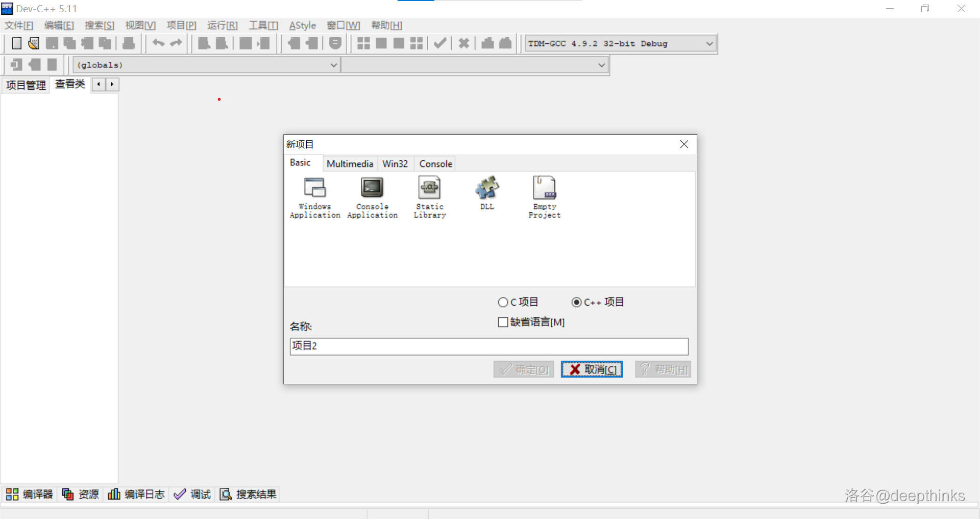Click the Replace toolbar icon

coord(222,43)
